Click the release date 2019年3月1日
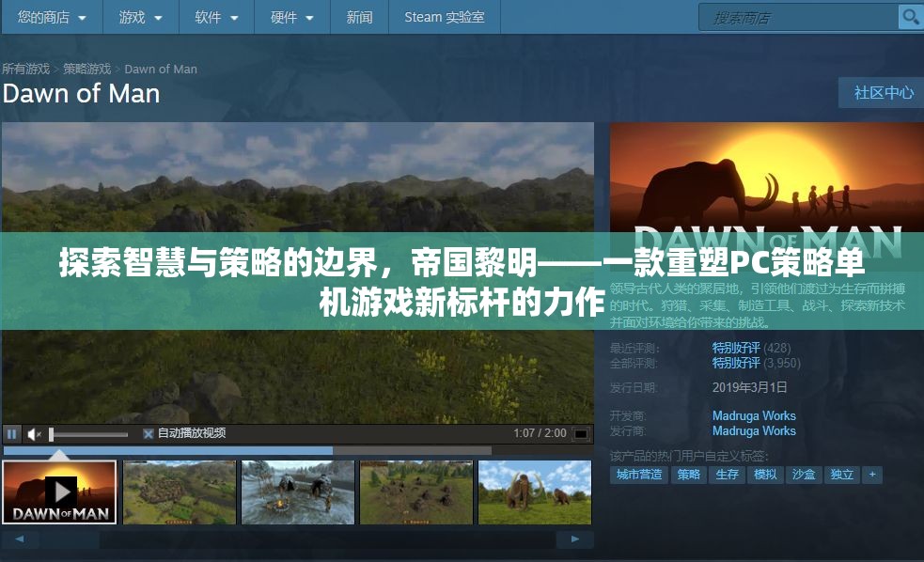 pyautogui.click(x=749, y=387)
